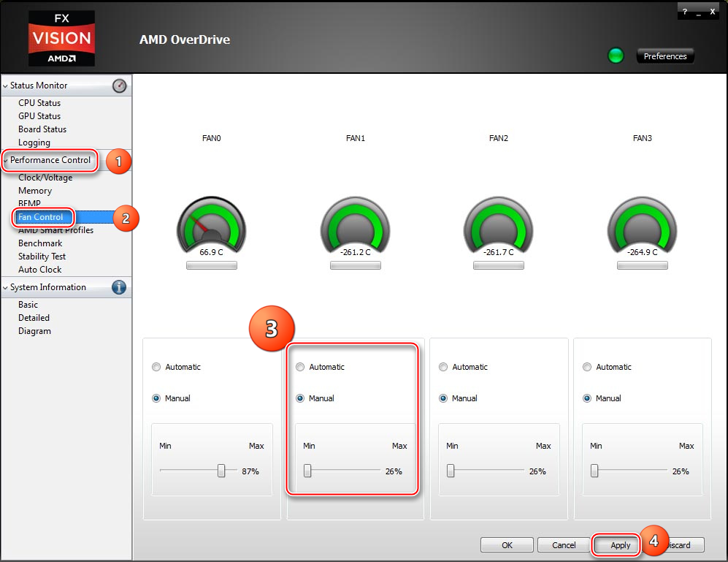
Task: Click the help question mark icon
Action: [685, 12]
